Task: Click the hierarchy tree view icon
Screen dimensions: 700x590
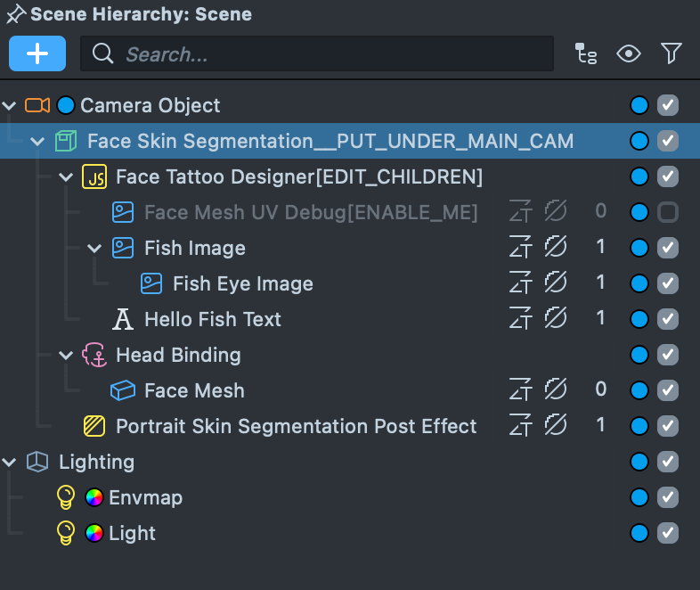Action: point(586,54)
